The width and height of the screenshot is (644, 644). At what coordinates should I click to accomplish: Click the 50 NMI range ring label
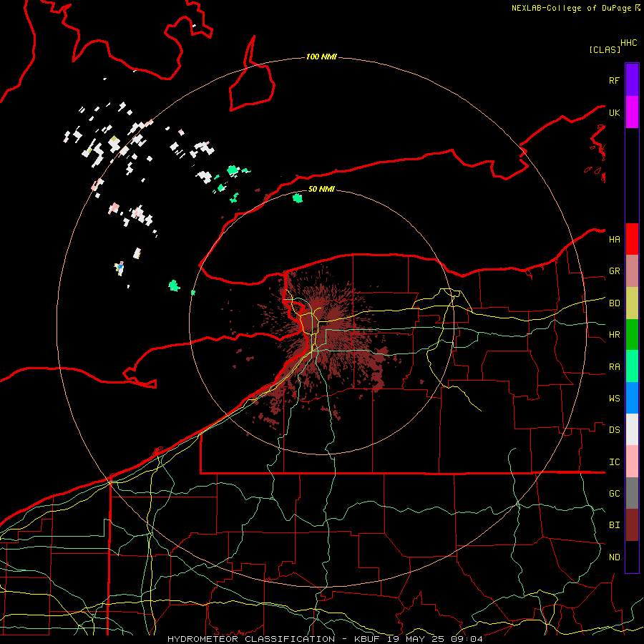tap(321, 189)
